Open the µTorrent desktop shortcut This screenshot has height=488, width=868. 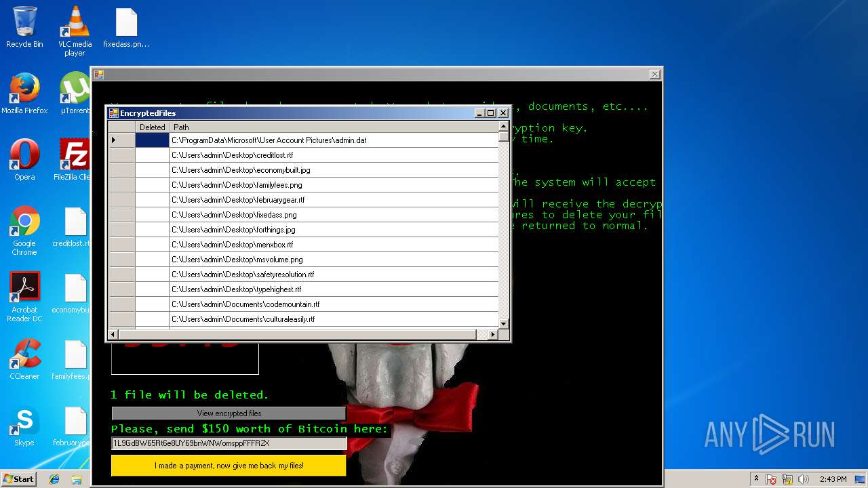point(75,94)
